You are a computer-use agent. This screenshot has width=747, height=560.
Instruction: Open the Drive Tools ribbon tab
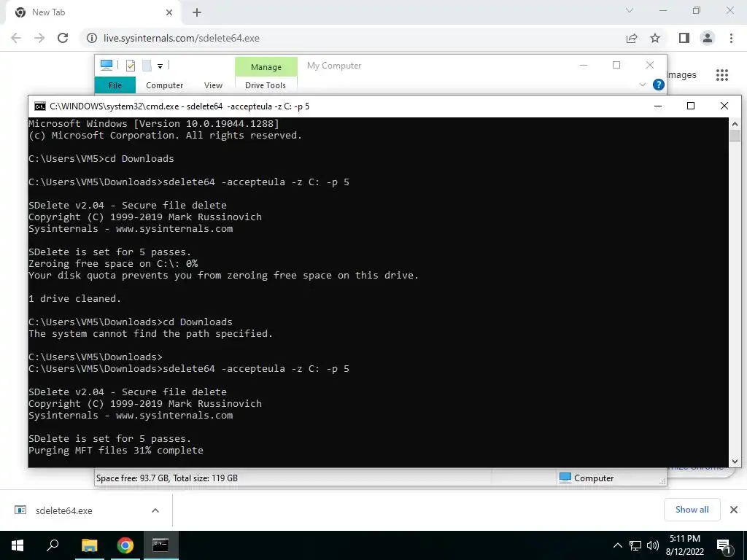[x=266, y=85]
